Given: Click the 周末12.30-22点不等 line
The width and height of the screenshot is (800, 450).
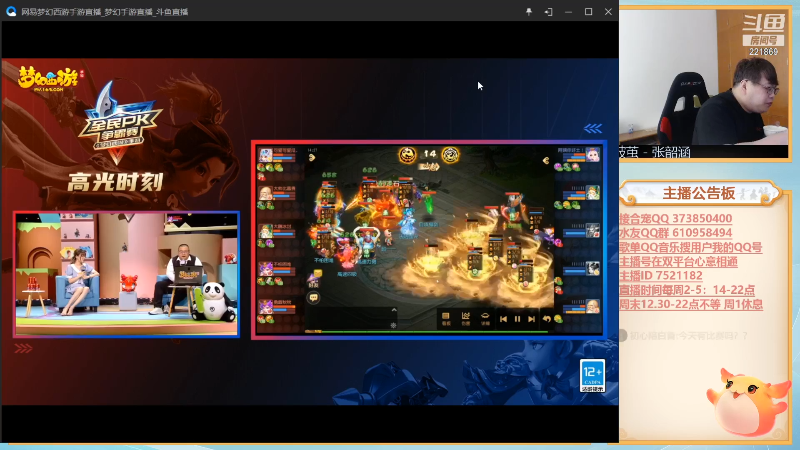Looking at the screenshot, I should pyautogui.click(x=691, y=304).
